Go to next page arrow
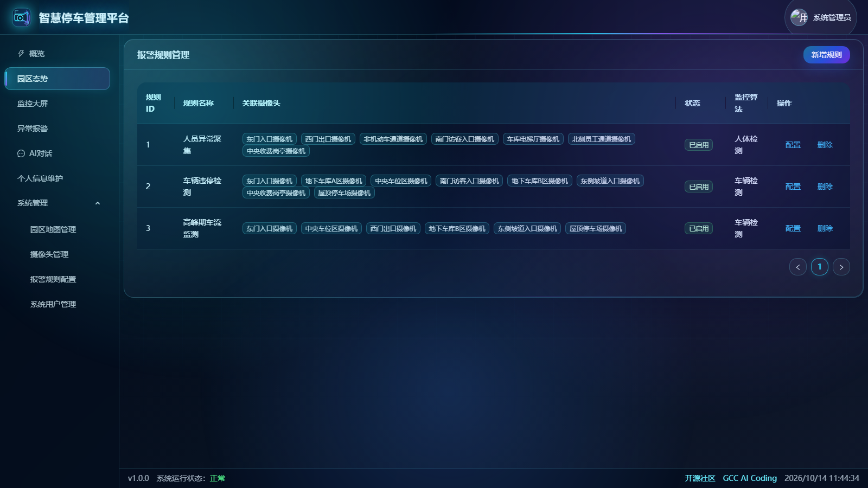The height and width of the screenshot is (488, 868). tap(841, 267)
